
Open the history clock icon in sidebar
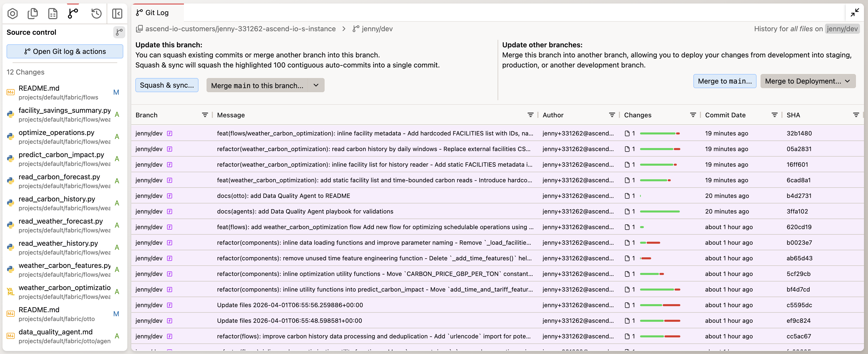(96, 14)
